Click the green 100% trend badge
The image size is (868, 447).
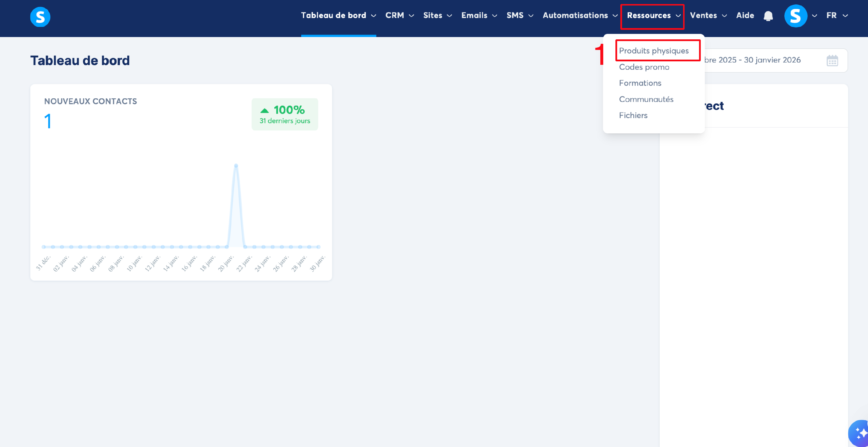284,114
